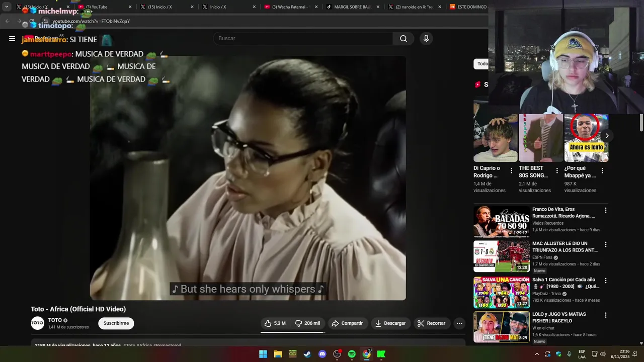This screenshot has height=362, width=644.
Task: Close the nanoide en X tab
Action: pos(440,7)
